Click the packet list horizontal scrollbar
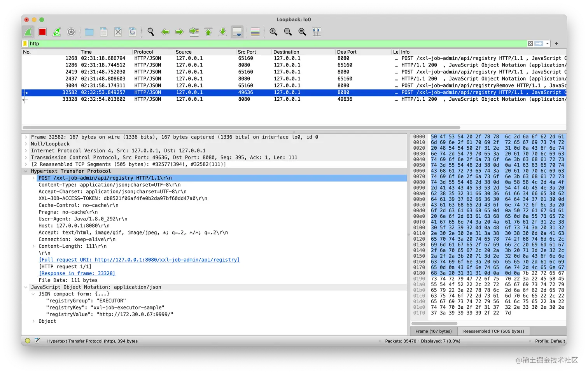588x374 pixels. [x=241, y=128]
